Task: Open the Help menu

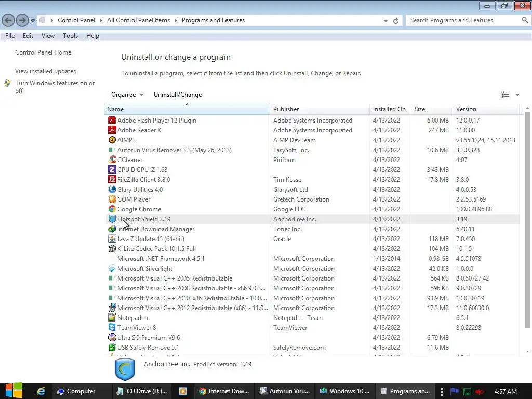Action: pyautogui.click(x=92, y=36)
